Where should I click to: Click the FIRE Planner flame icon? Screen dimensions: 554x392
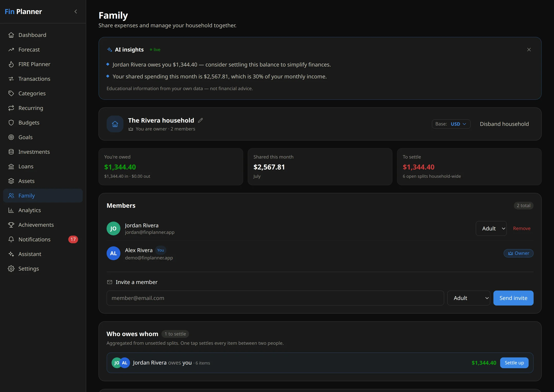tap(11, 64)
